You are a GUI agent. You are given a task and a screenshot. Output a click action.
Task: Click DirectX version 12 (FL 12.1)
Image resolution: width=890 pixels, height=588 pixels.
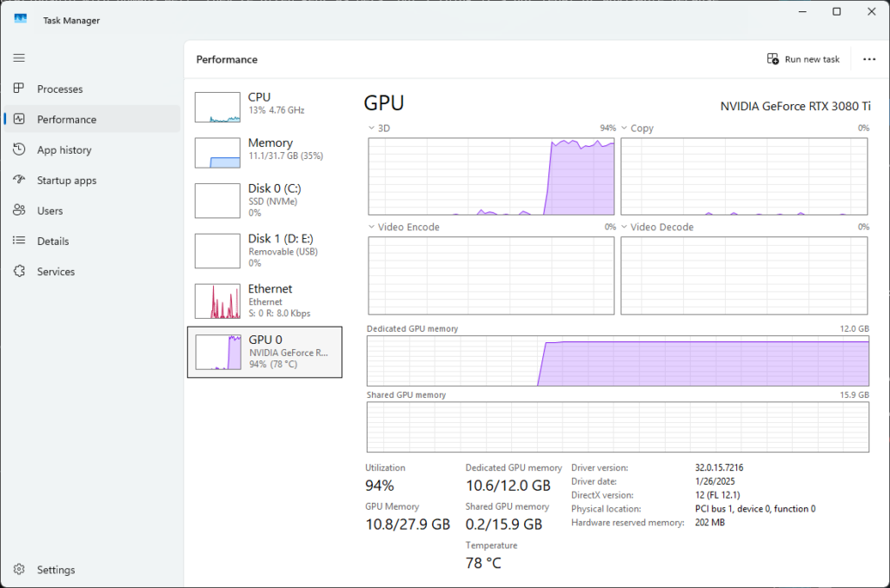pos(717,495)
